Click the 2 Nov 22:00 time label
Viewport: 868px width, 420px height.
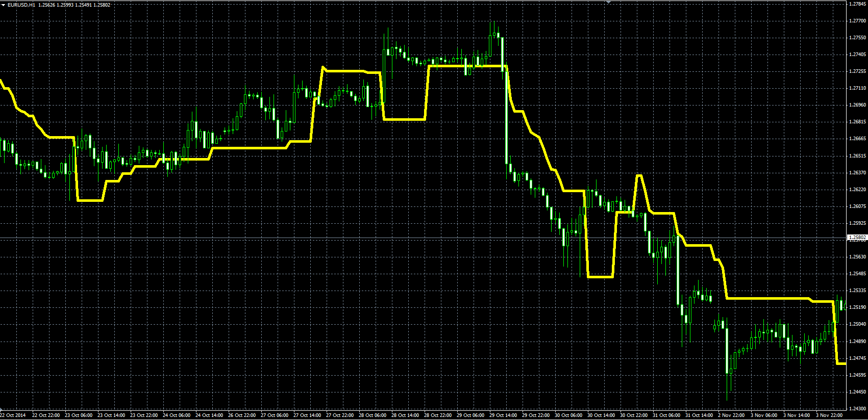pyautogui.click(x=731, y=415)
